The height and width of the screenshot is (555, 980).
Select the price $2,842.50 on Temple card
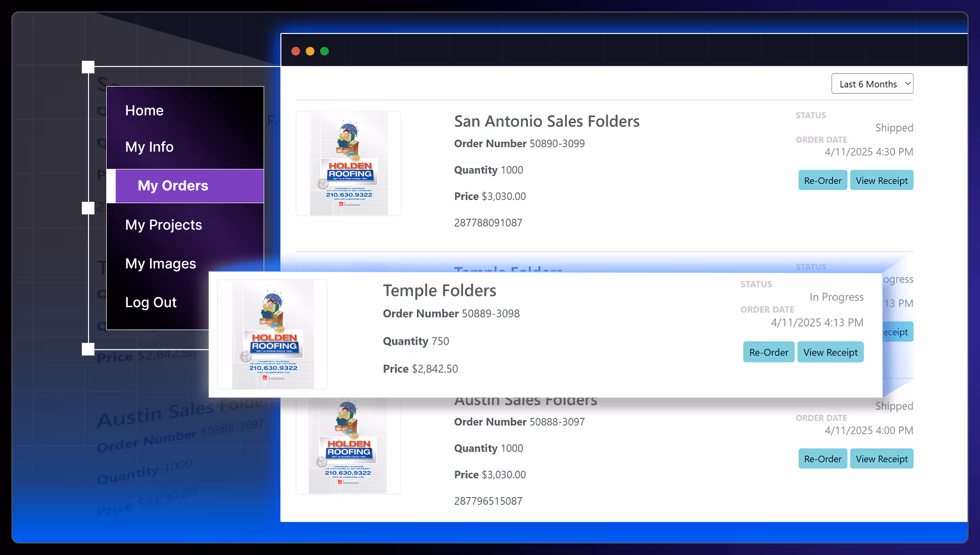click(435, 369)
